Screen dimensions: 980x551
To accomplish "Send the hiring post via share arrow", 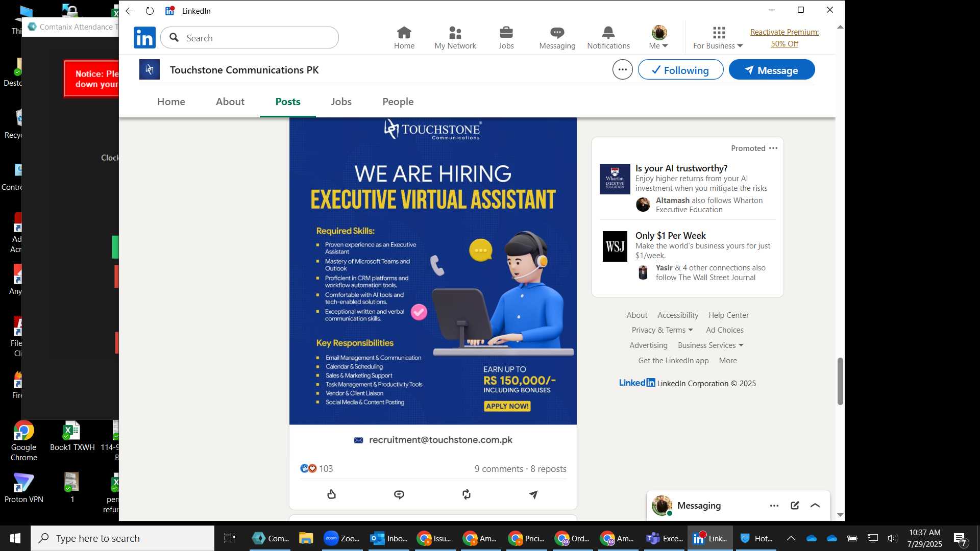I will click(533, 494).
